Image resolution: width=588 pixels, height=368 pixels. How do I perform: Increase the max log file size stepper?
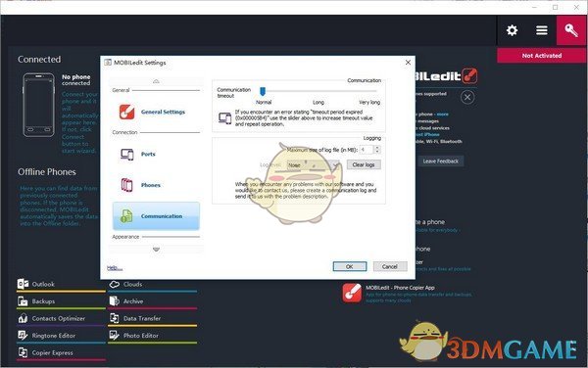377,148
